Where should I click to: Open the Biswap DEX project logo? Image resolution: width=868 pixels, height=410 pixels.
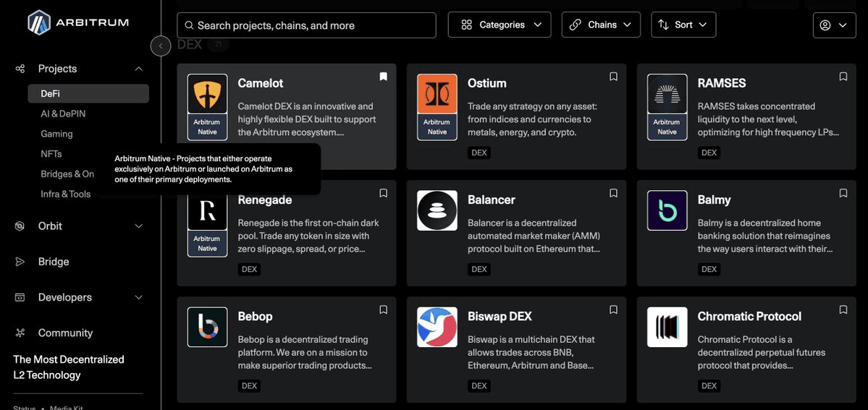437,327
